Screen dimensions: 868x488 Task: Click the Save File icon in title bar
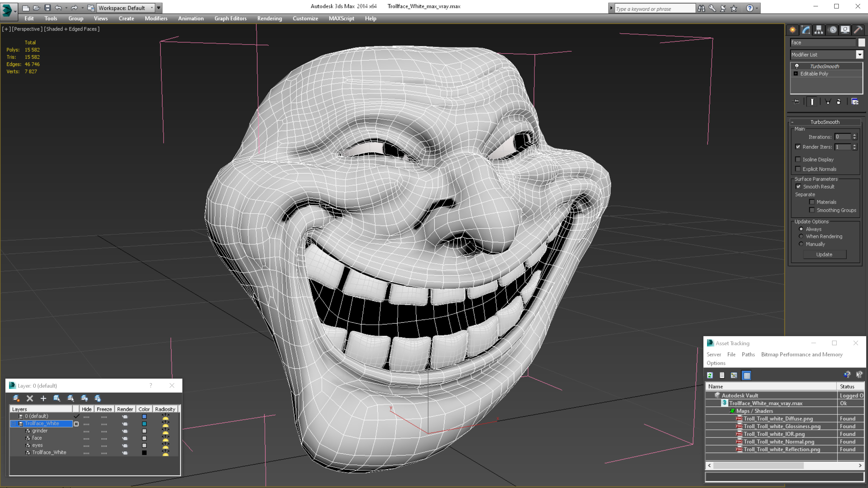pyautogui.click(x=48, y=8)
